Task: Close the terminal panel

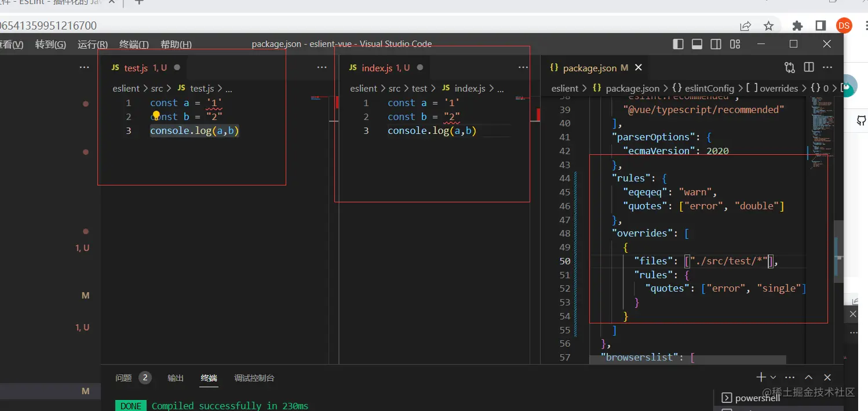Action: pos(827,377)
